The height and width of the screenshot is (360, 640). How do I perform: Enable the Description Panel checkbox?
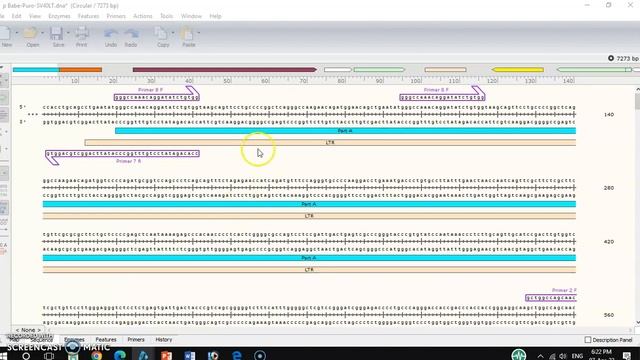(588, 340)
